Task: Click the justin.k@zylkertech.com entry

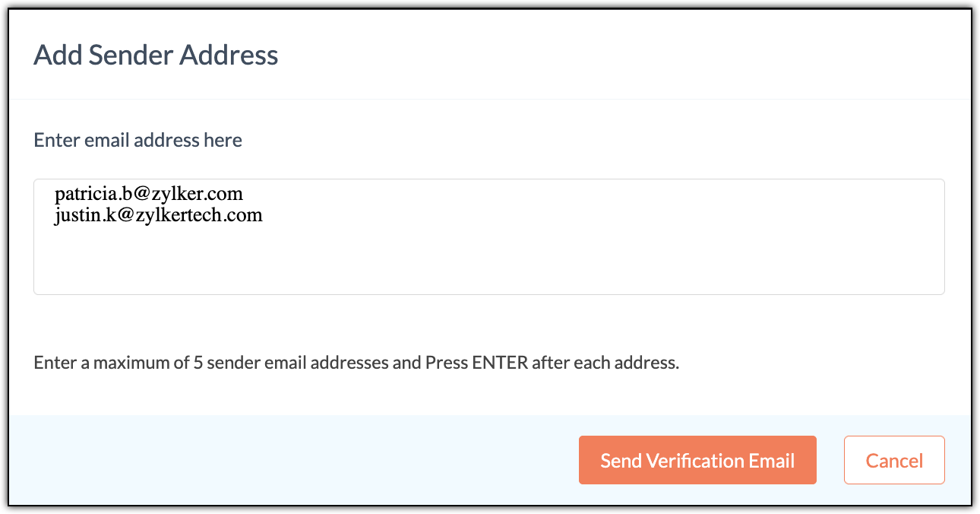Action: click(159, 215)
